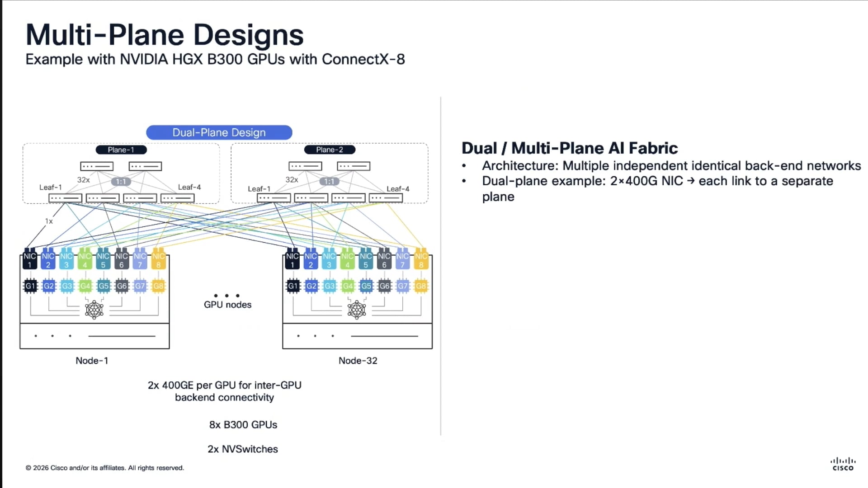868x488 pixels.
Task: Click the copyright notice at bottom left
Action: [x=105, y=468]
